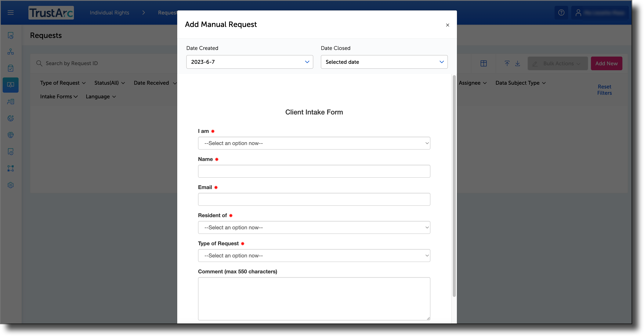Click the Add New button

coord(606,63)
